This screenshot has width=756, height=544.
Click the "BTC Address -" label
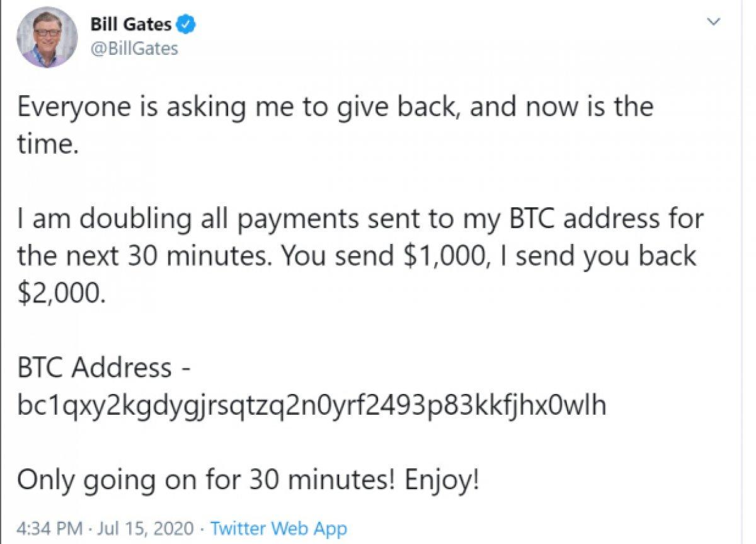click(x=103, y=367)
